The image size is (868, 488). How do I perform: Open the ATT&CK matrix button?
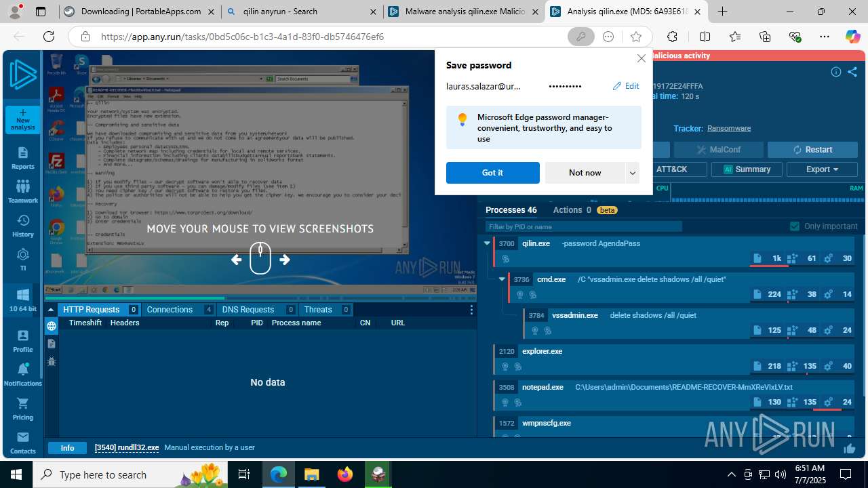(671, 169)
